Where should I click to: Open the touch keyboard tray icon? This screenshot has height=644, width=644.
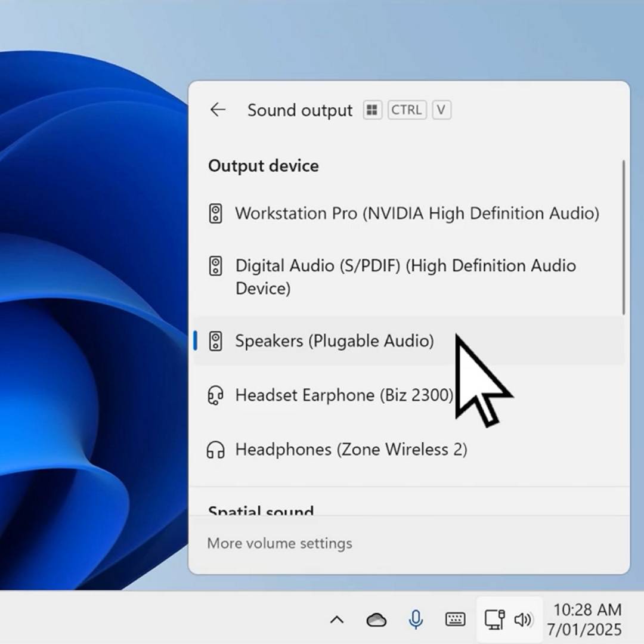[x=455, y=619]
